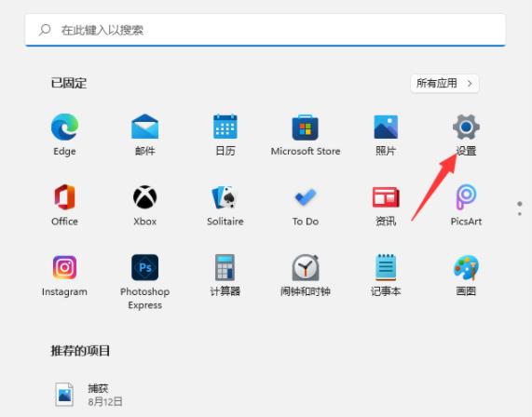The image size is (532, 417).
Task: Open the 计算器 calculator
Action: (225, 275)
